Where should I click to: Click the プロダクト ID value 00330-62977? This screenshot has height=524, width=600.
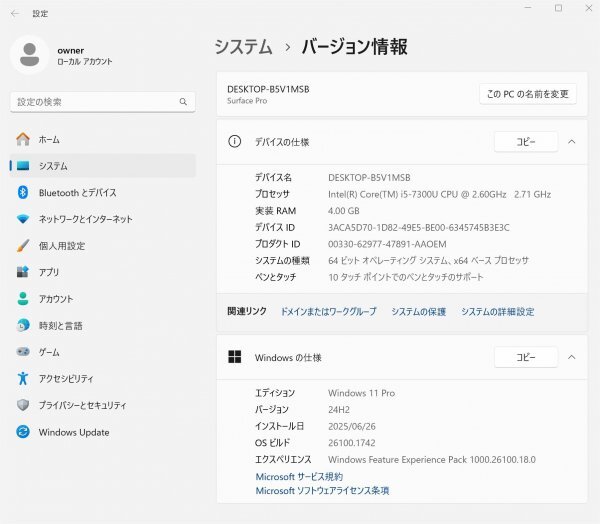[387, 244]
